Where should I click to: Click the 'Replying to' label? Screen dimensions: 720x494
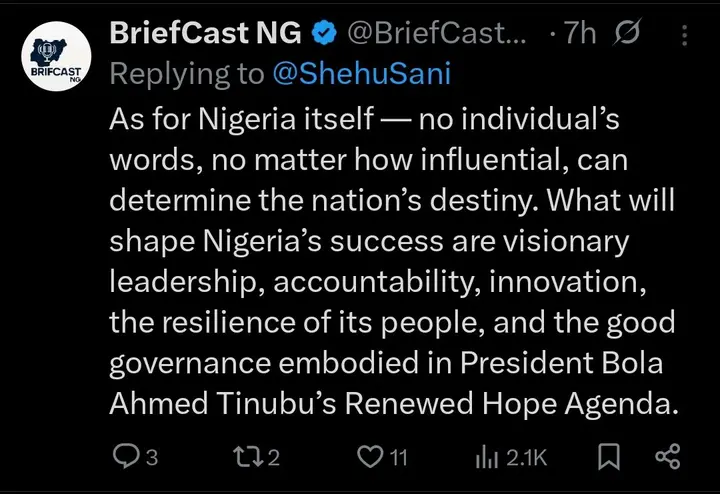(x=187, y=74)
